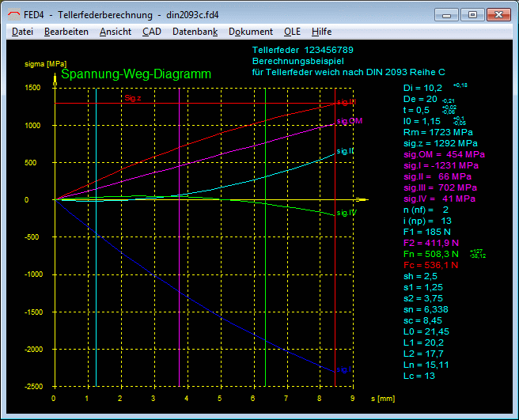Open the Ansicht menu
Viewport: 519px width, 420px height.
[116, 32]
